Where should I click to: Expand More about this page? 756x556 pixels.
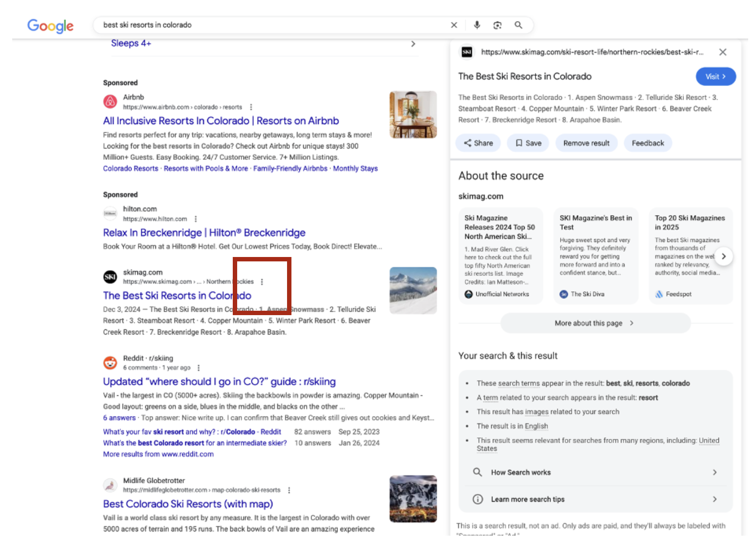tap(595, 323)
